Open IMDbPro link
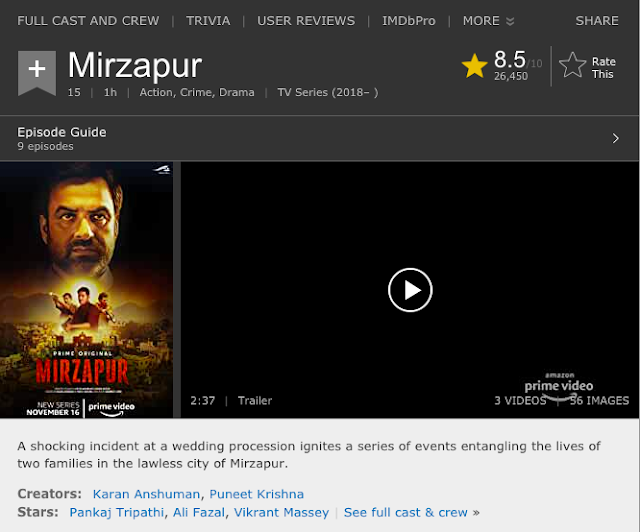640x532 pixels. [409, 21]
